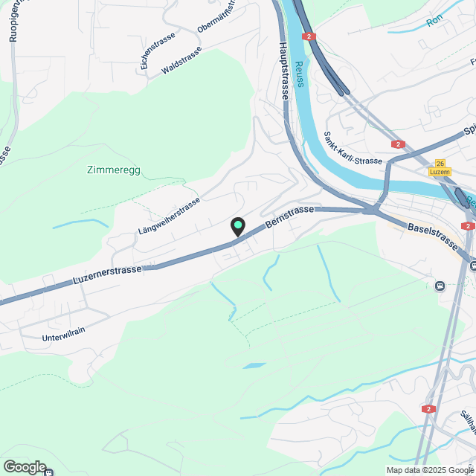Select the Zimmeregg area label

pyautogui.click(x=114, y=170)
